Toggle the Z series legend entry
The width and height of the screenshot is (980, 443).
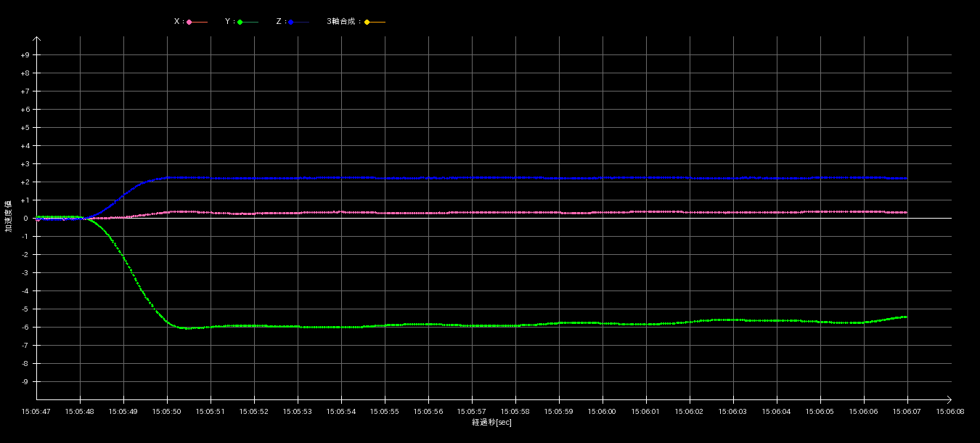pos(292,22)
